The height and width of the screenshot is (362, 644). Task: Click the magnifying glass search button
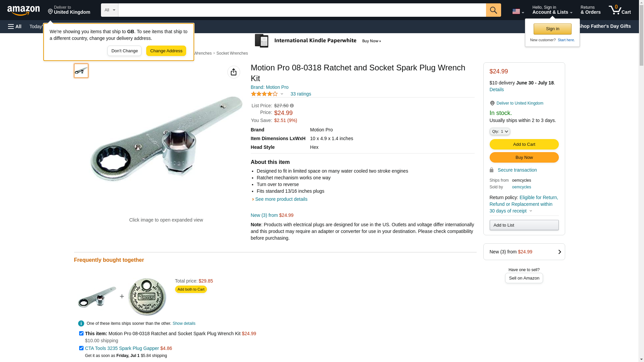(493, 10)
